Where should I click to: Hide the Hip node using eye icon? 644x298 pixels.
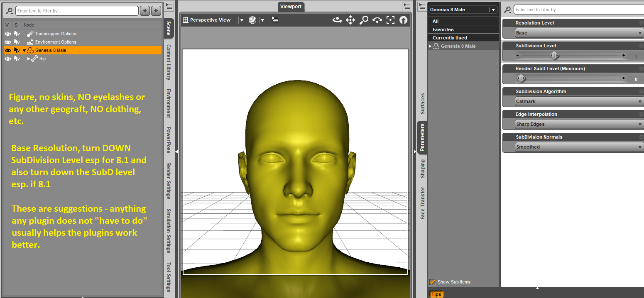click(x=8, y=59)
